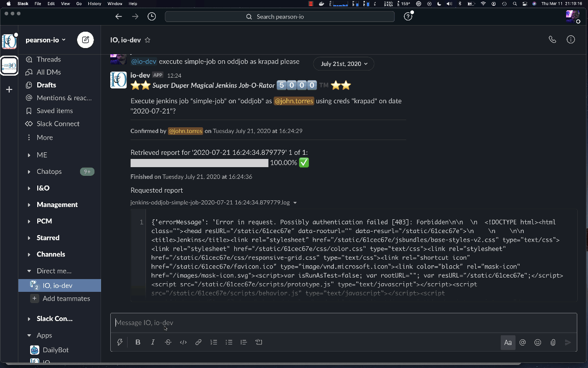Open the History menu

[94, 4]
